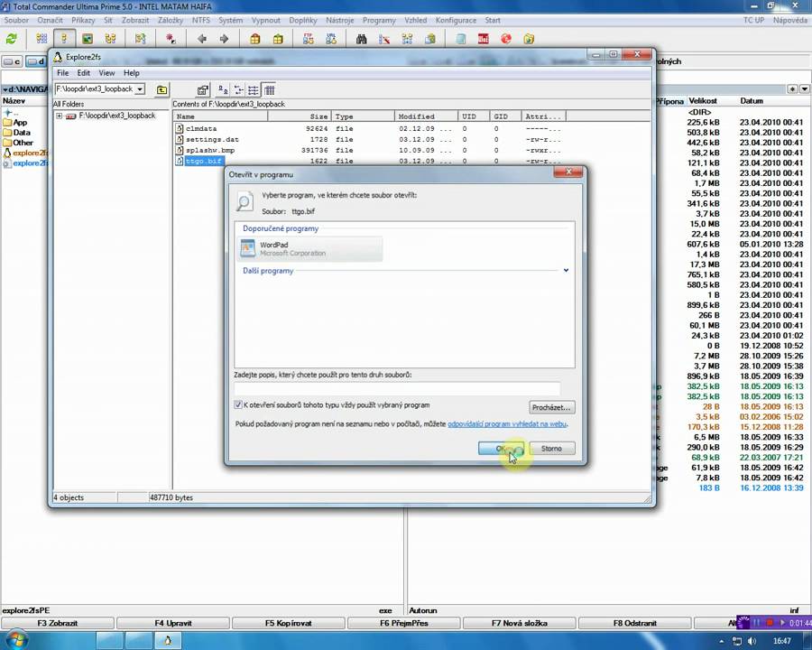The height and width of the screenshot is (650, 812).
Task: Click the network icon in system tray
Action: click(737, 641)
